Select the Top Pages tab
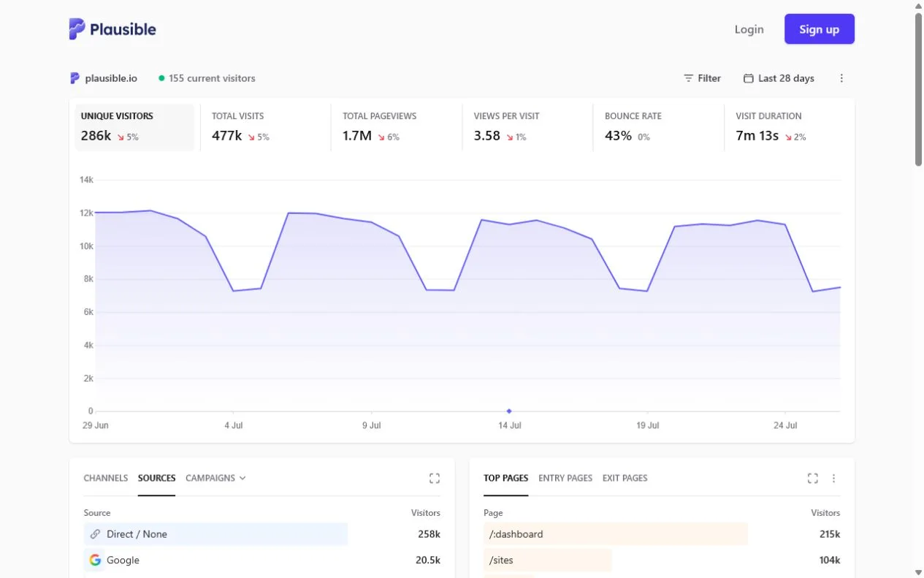This screenshot has width=924, height=578. click(505, 478)
